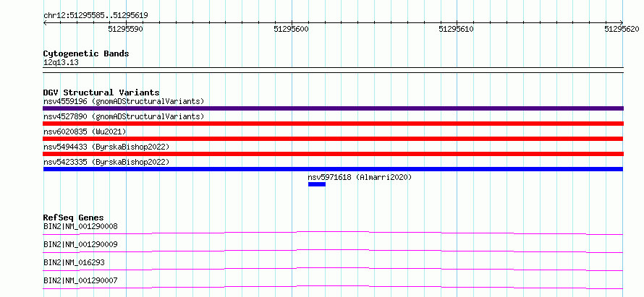
Task: Click ruler position 51295610
Action: pyautogui.click(x=457, y=29)
